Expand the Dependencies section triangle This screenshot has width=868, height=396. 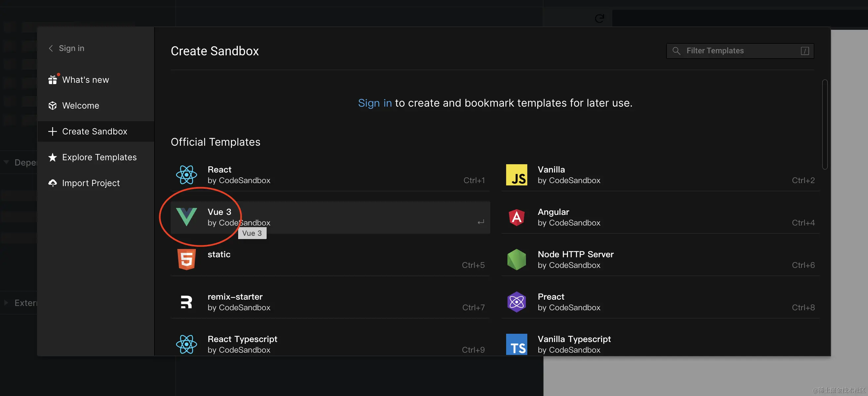point(6,163)
